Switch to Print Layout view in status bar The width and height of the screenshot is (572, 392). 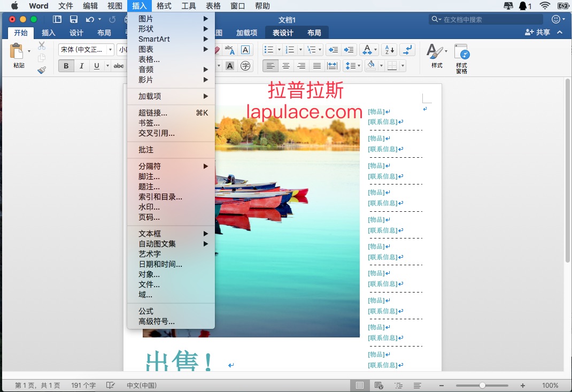(360, 385)
